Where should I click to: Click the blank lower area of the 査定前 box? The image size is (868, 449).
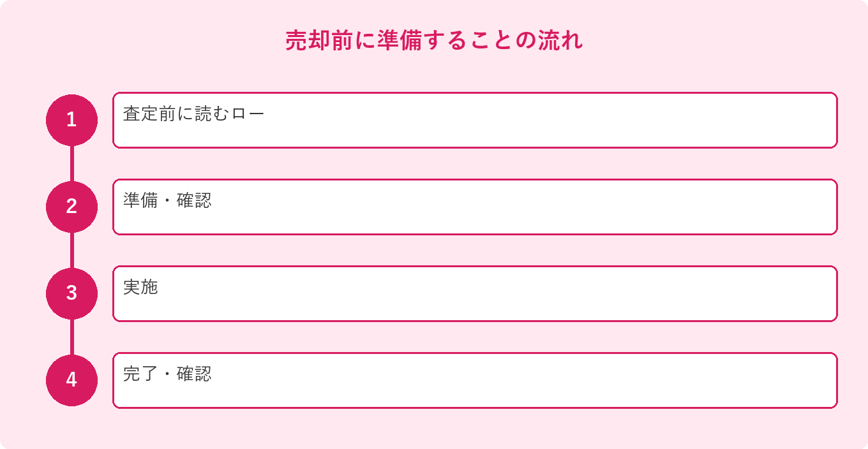(475, 136)
